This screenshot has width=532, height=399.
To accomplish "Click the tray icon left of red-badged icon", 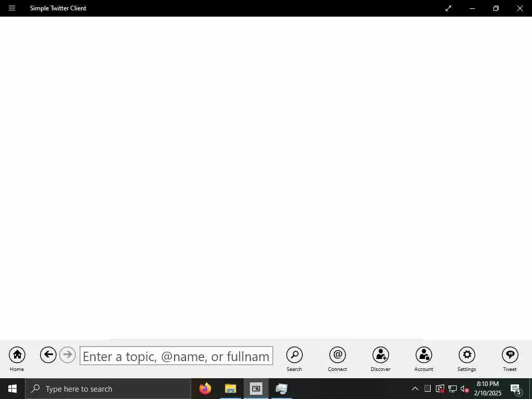I will 428,389.
